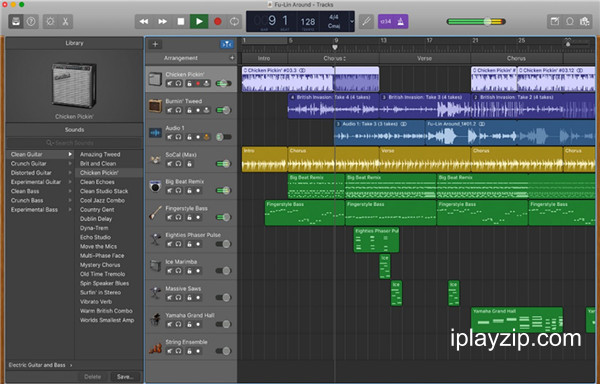
Task: Choose the Cool Jazz Combo sound
Action: click(102, 200)
